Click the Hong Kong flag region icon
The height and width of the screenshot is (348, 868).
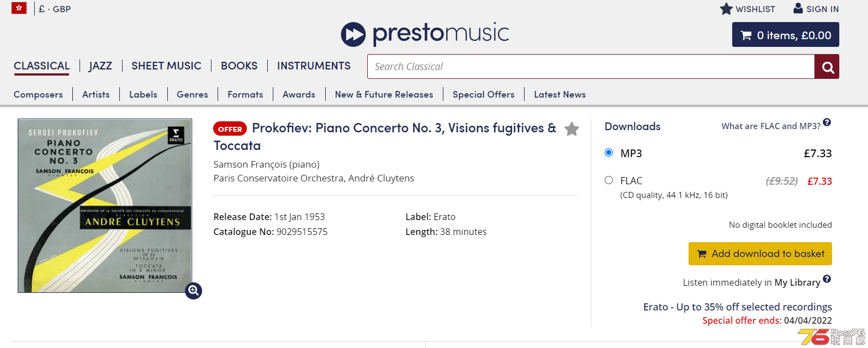point(19,8)
